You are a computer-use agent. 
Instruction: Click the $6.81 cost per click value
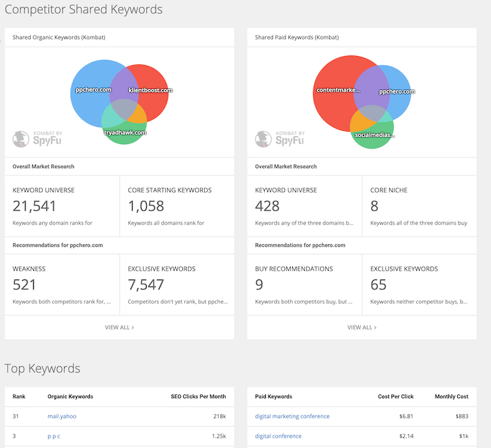[406, 416]
